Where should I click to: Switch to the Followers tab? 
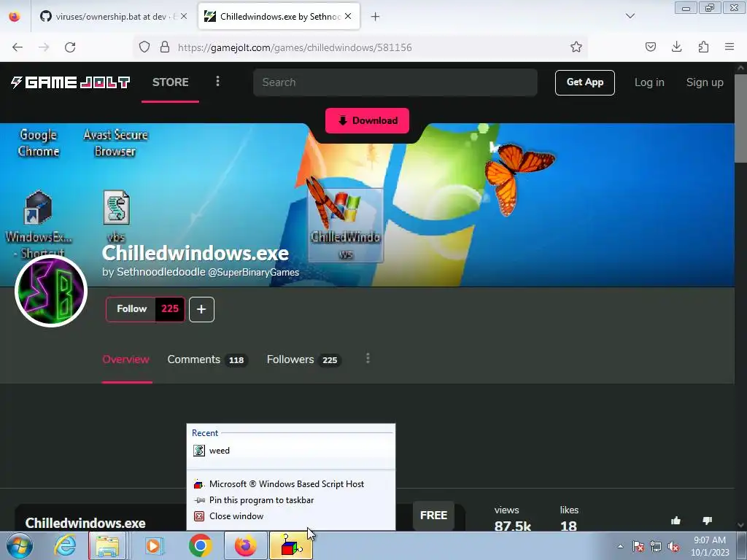tap(303, 359)
